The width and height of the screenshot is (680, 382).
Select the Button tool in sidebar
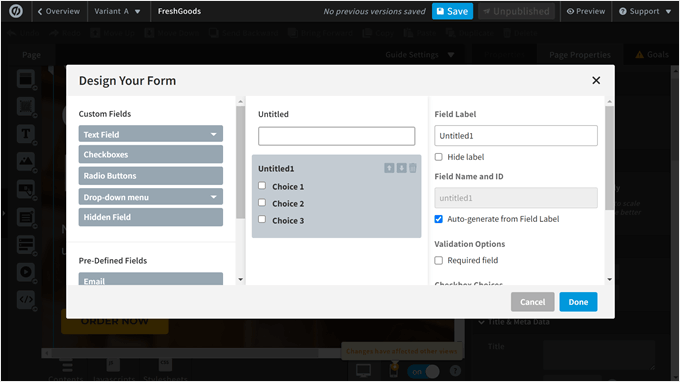pos(26,189)
